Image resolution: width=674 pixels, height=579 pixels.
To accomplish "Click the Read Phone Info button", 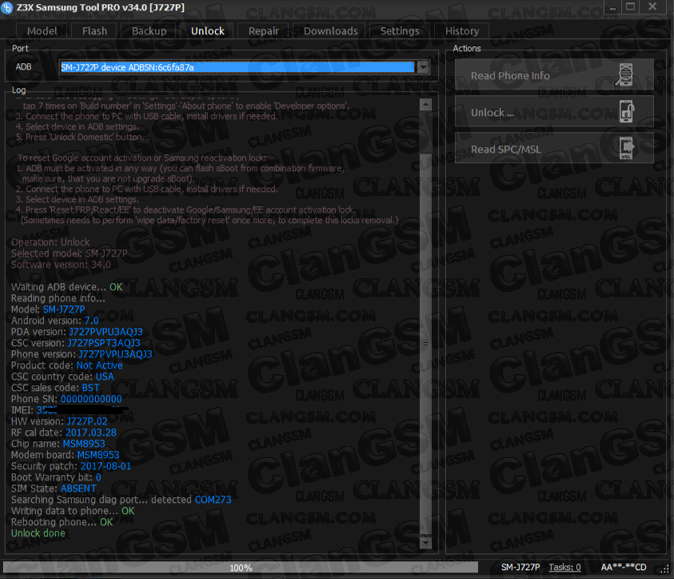I will click(x=554, y=75).
